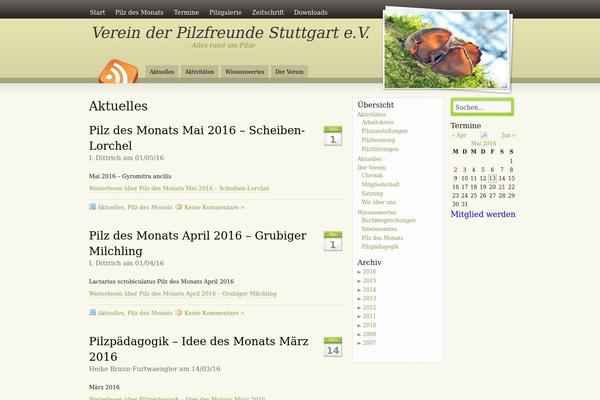Viewport: 600px width, 400px height.
Task: Open Pilzpädagogik in the Übersicht sidebar
Action: point(380,247)
